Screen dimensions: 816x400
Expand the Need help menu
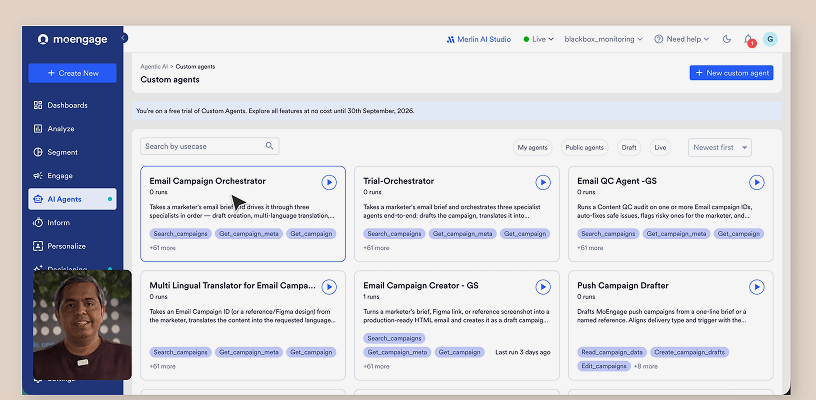[682, 40]
